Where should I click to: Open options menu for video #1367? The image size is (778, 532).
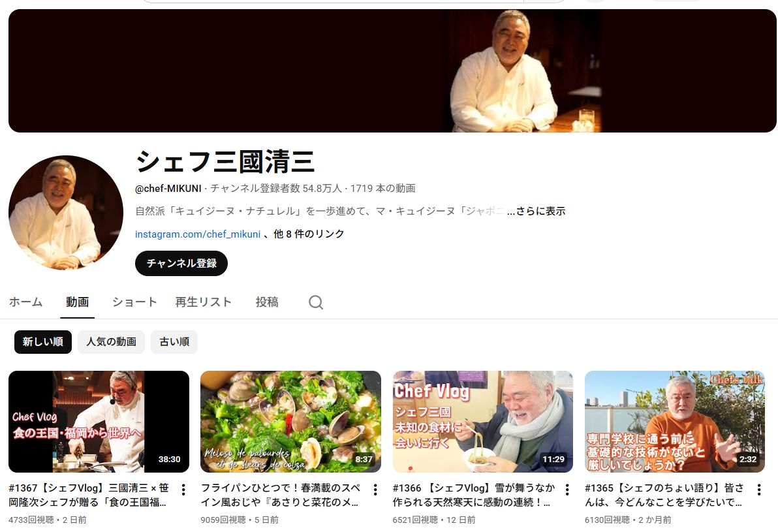coord(183,490)
